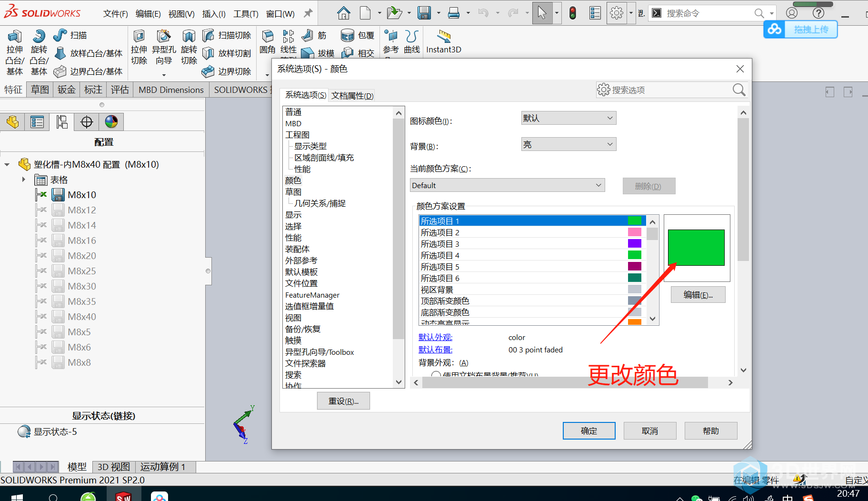This screenshot has width=868, height=501.
Task: Open the 工具(T) menu
Action: tap(246, 14)
